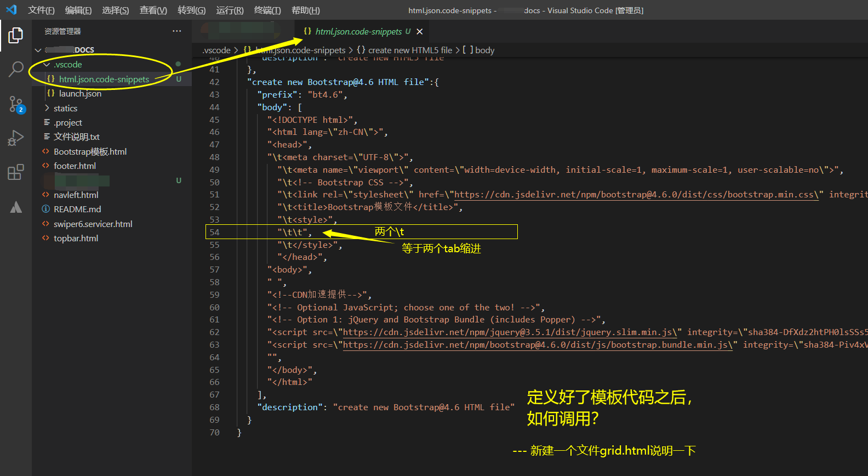868x476 pixels.
Task: Click the Bootstrap模板文件 title line
Action: (370, 207)
